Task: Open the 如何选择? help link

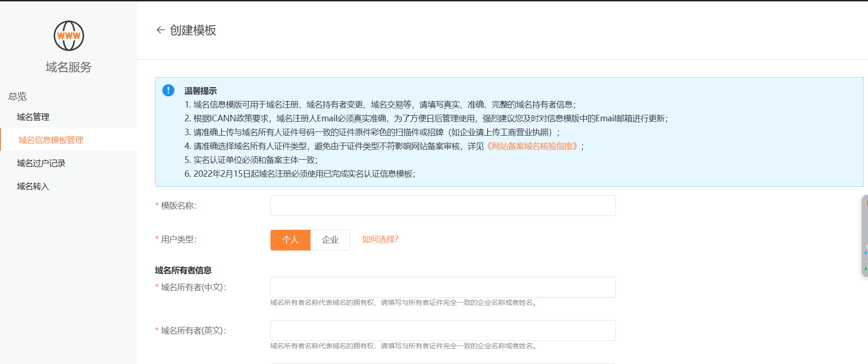Action: (380, 239)
